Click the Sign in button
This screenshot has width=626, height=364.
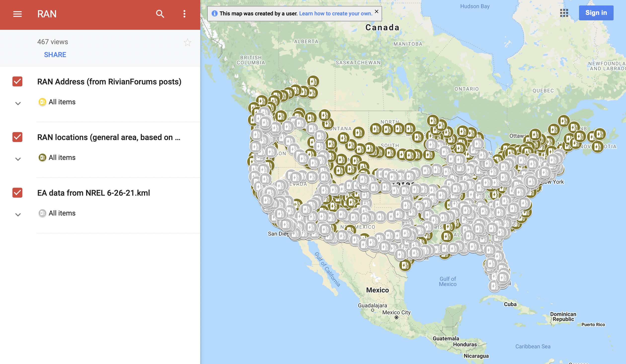click(596, 13)
